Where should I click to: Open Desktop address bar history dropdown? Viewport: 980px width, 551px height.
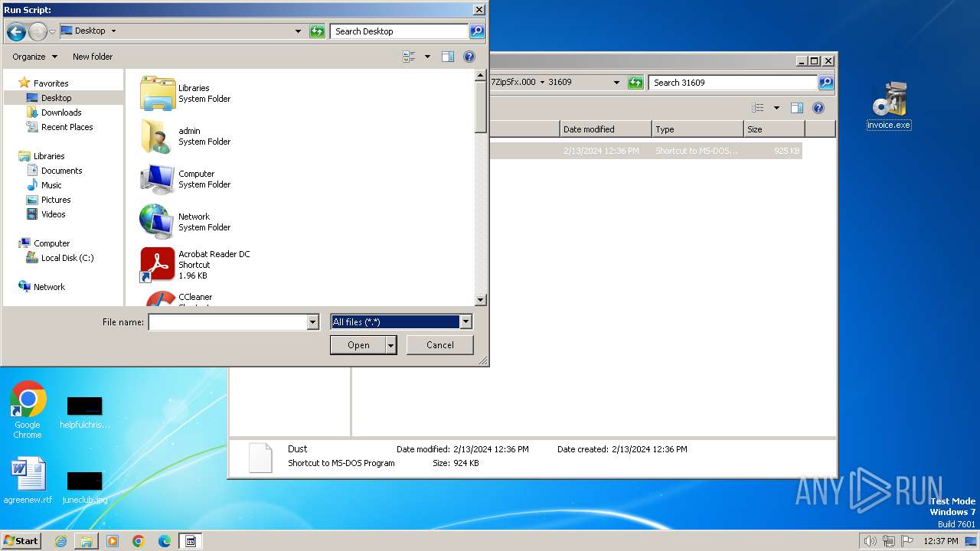[299, 31]
